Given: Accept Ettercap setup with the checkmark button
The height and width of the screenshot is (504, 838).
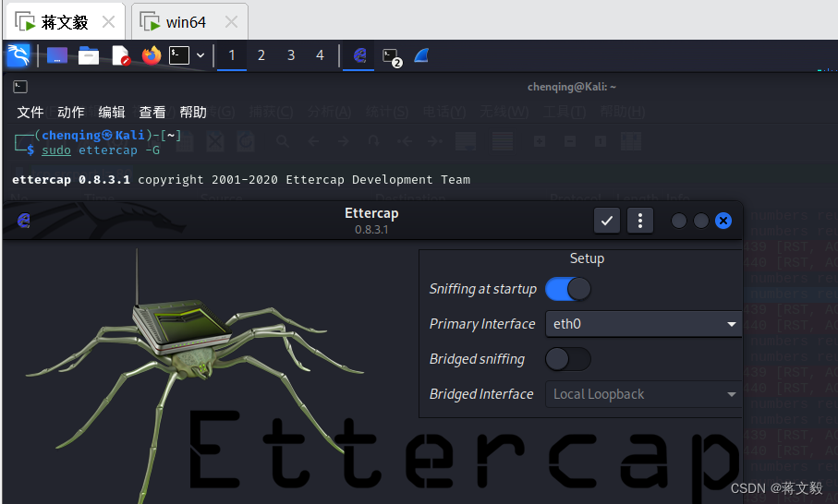Looking at the screenshot, I should (607, 221).
